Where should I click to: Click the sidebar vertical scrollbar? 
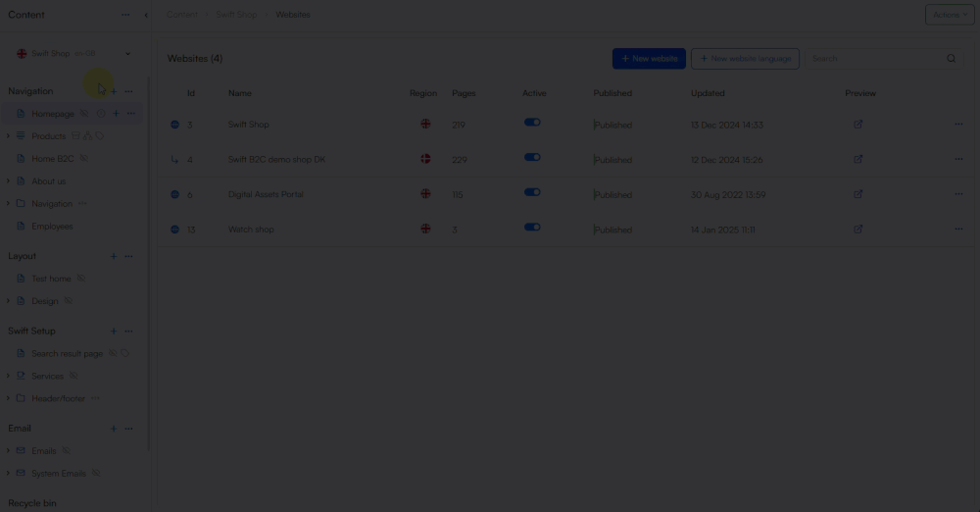point(148,263)
